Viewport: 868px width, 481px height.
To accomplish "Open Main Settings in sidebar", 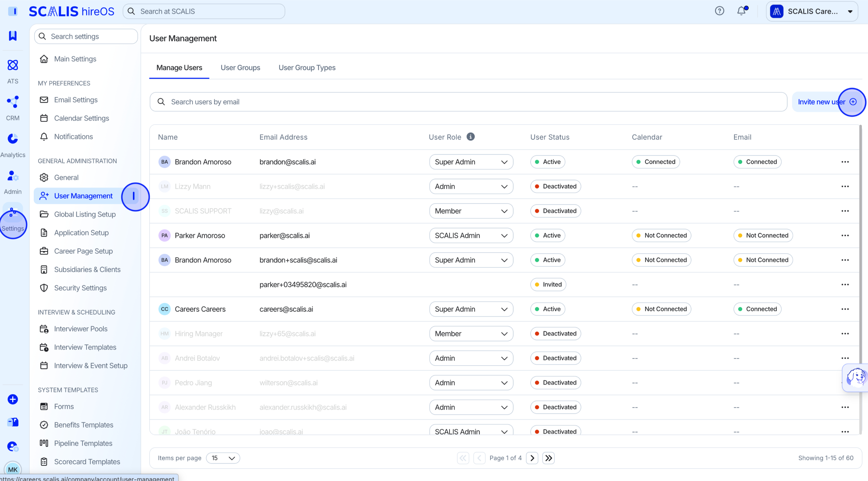I will pyautogui.click(x=75, y=59).
